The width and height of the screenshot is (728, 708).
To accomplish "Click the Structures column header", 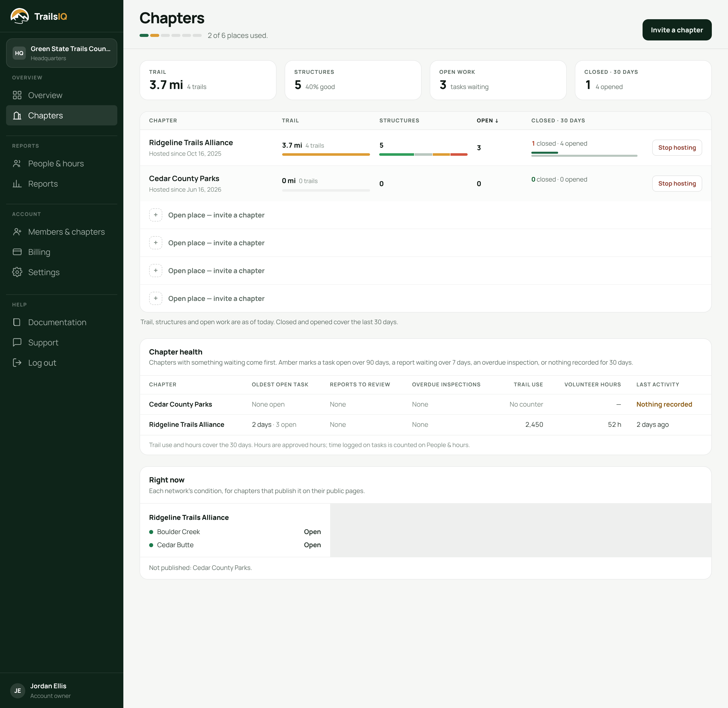I will (399, 120).
